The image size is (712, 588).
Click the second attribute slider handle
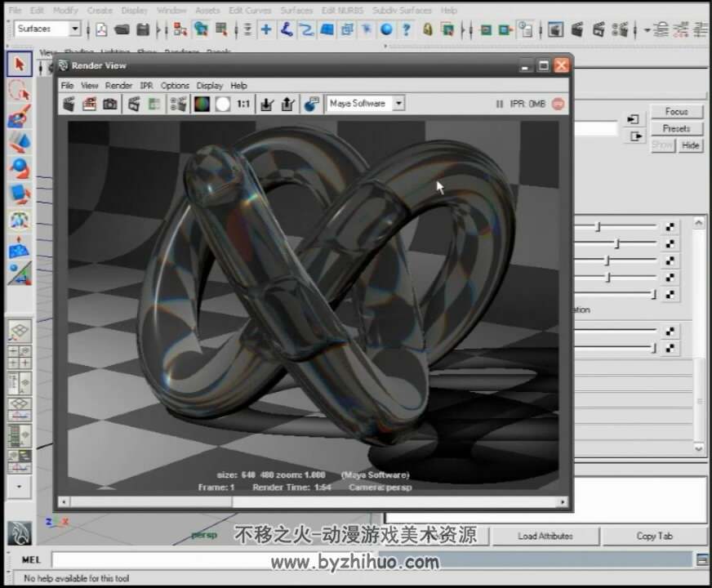(616, 244)
